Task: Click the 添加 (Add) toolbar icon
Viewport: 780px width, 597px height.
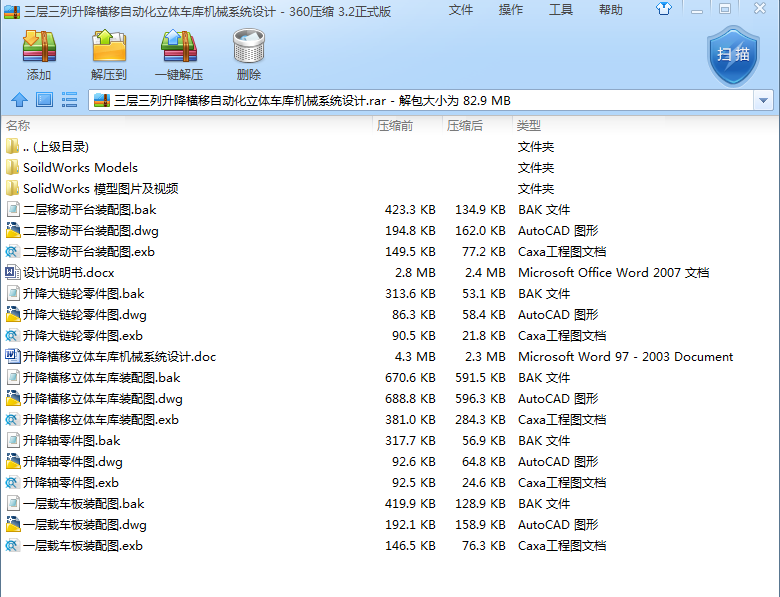Action: click(x=39, y=46)
